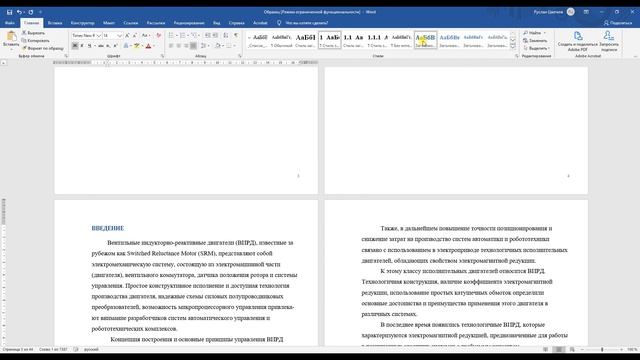Switch to Рецензирование tab
Screen dimensions: 640x360
[189, 23]
